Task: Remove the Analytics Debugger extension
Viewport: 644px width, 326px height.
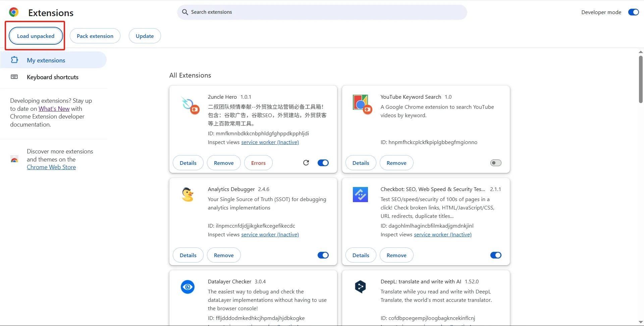Action: [224, 255]
